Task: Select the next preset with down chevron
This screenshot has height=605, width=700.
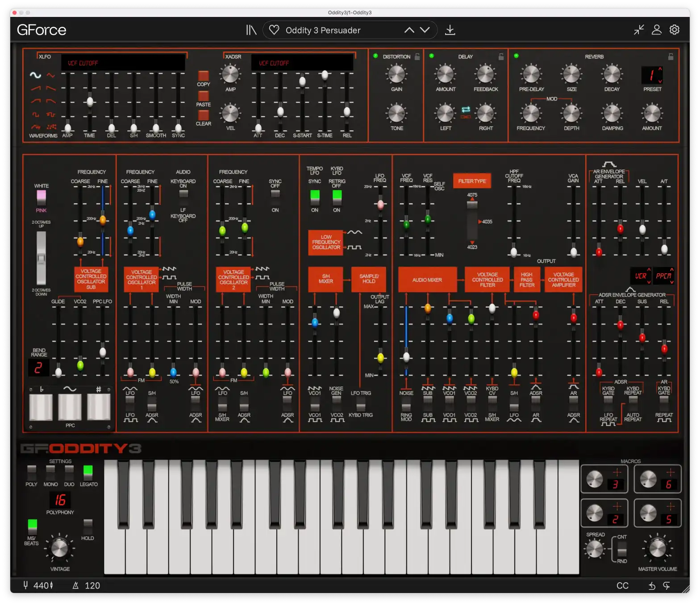Action: [425, 30]
